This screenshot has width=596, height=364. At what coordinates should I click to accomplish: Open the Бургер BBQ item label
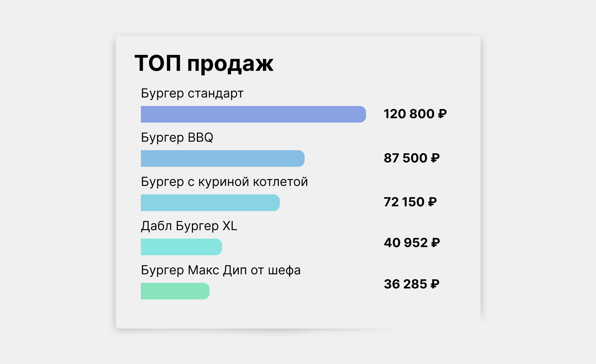tap(177, 138)
